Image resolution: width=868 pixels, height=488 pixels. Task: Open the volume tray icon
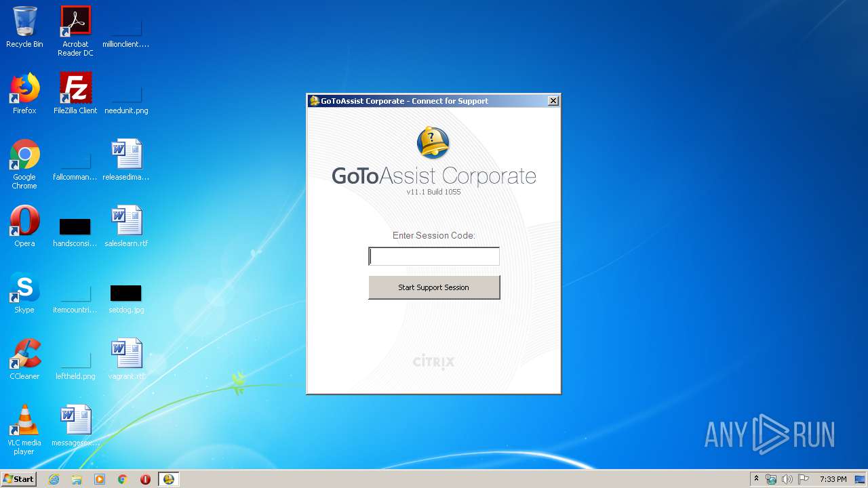[x=787, y=479]
